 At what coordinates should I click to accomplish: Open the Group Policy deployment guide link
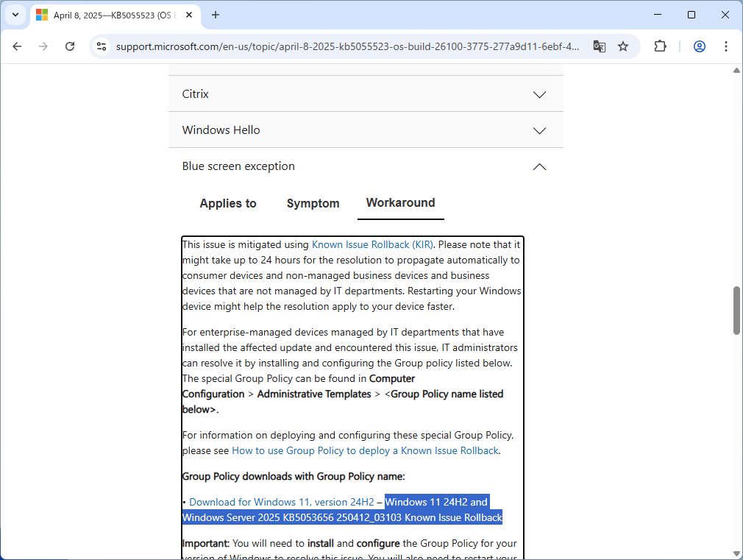coord(365,450)
